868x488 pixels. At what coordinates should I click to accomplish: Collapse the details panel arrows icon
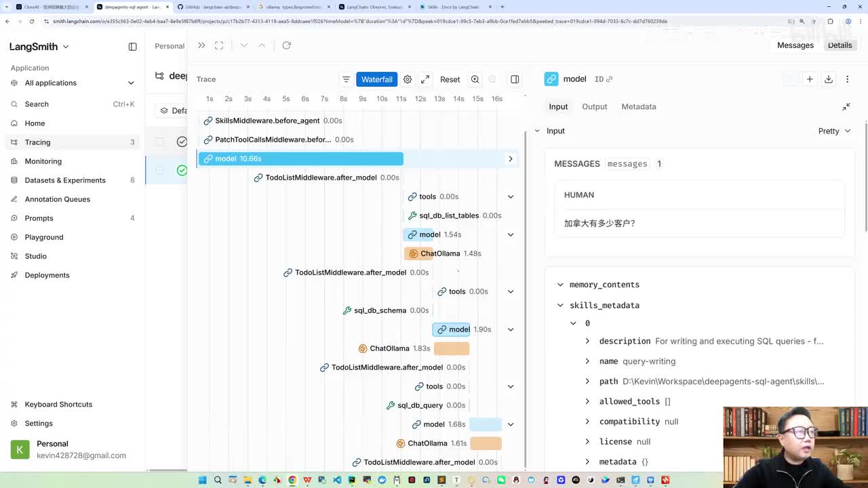846,107
